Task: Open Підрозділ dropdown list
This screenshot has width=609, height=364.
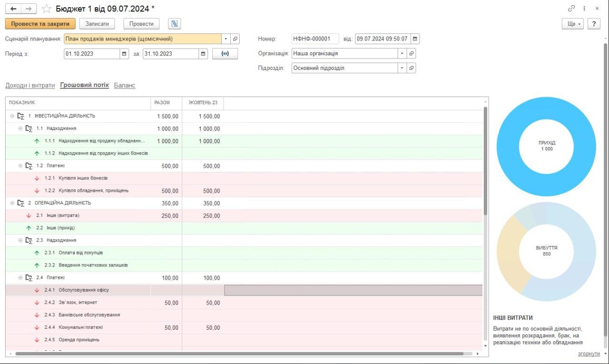Action: click(402, 68)
